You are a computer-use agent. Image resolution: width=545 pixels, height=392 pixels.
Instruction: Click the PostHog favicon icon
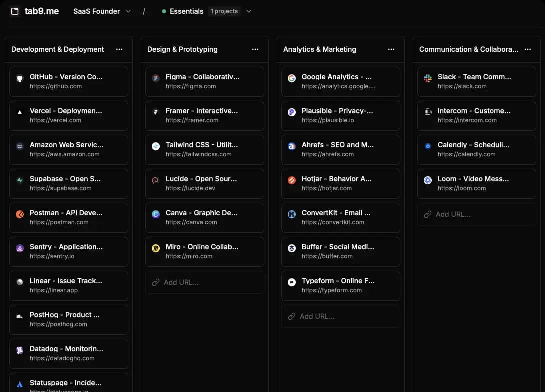[x=20, y=316]
